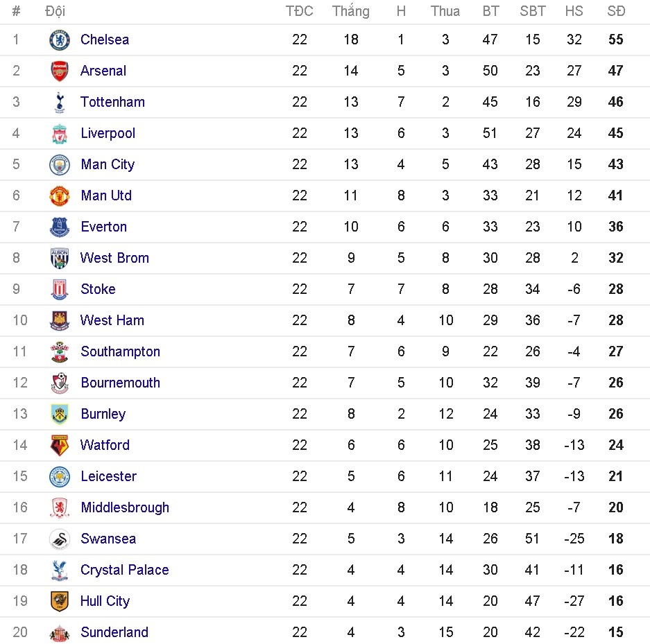Image resolution: width=650 pixels, height=644 pixels.
Task: Click the Đội column header
Action: point(55,11)
